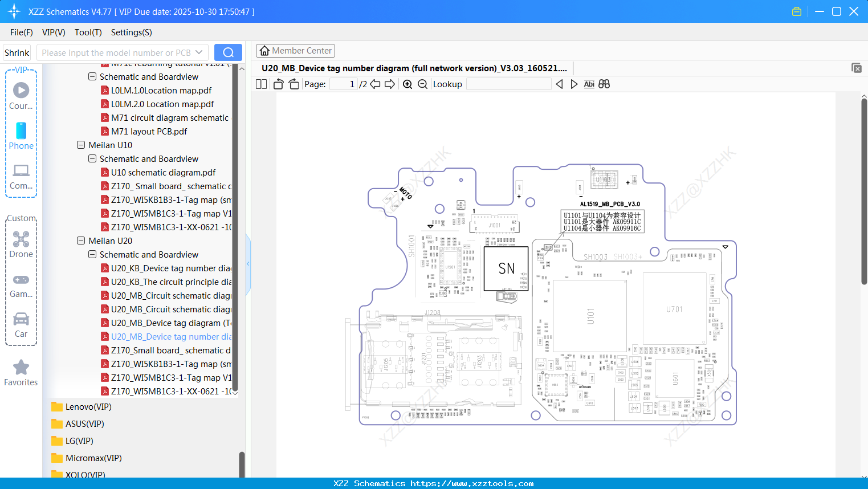Rotate the schematic counterclockwise

tap(278, 83)
